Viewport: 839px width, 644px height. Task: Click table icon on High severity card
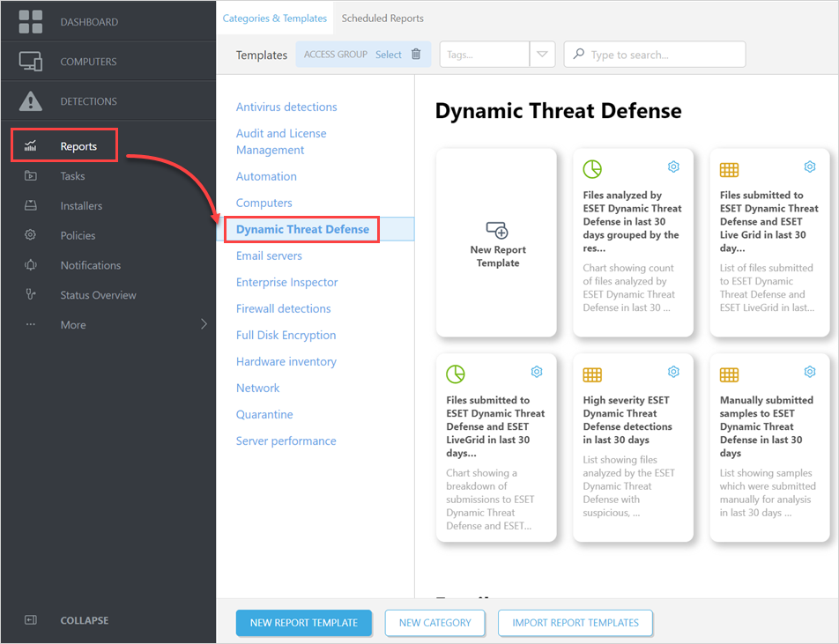592,375
